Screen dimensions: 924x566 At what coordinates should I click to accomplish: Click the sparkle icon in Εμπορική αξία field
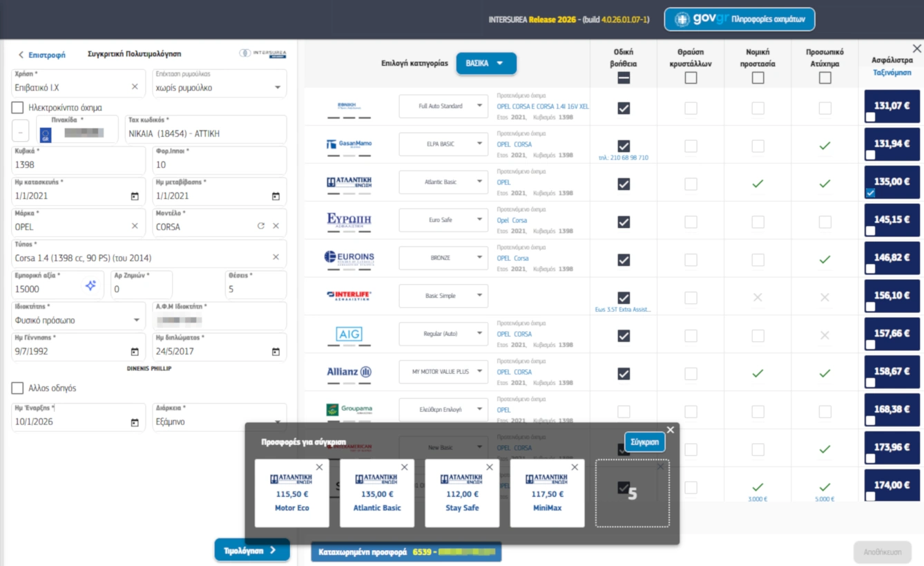90,285
